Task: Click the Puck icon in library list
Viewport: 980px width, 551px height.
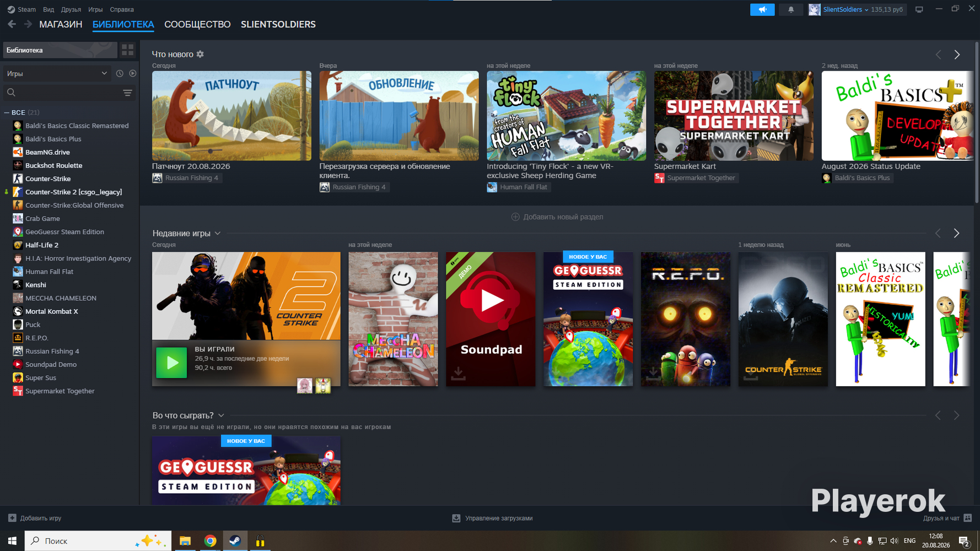Action: tap(18, 325)
